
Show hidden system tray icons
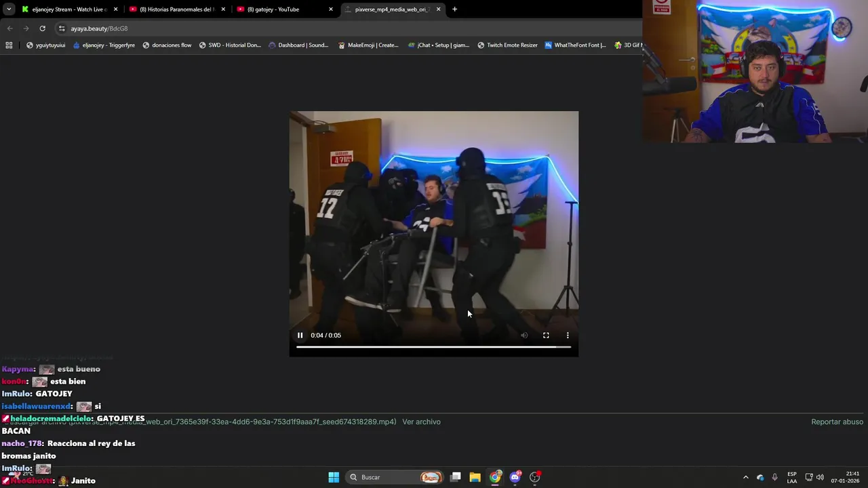(x=746, y=477)
